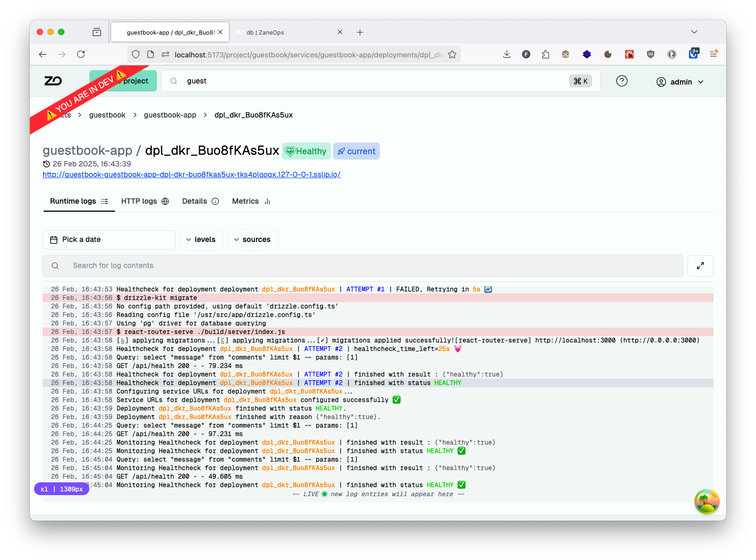Click the Healthy status badge
The width and height of the screenshot is (756, 560).
pyautogui.click(x=306, y=151)
